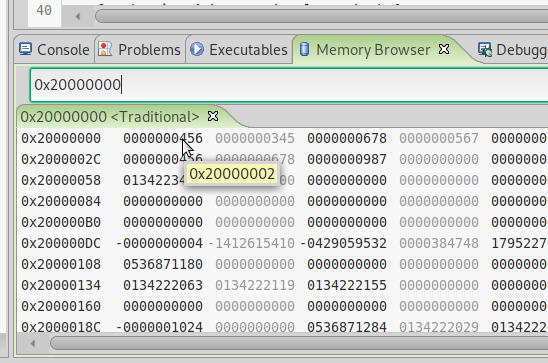
Task: Open the Debugger Console tab
Action: 512,50
